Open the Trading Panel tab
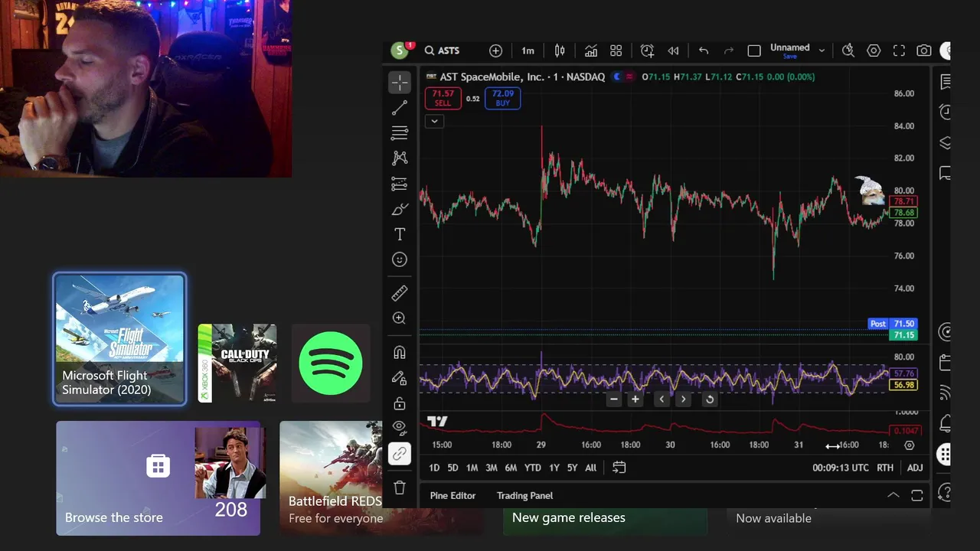Screen dimensions: 980x551 (x=524, y=496)
